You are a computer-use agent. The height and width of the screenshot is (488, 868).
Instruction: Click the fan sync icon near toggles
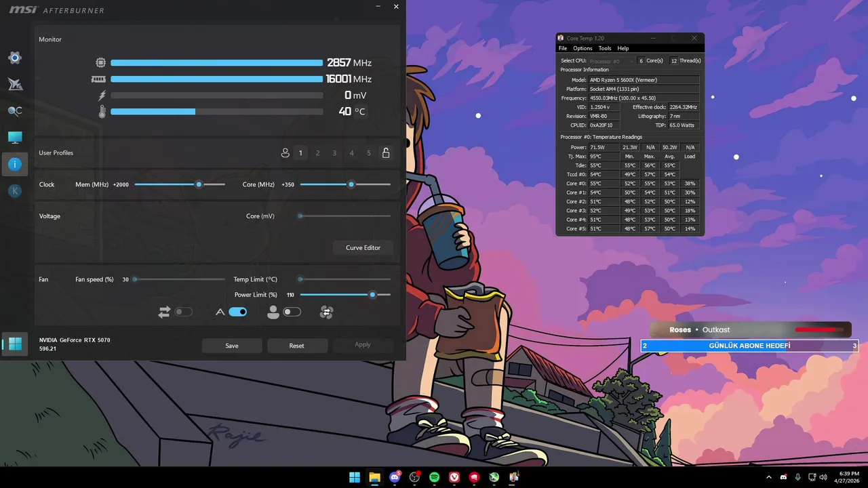pos(326,312)
